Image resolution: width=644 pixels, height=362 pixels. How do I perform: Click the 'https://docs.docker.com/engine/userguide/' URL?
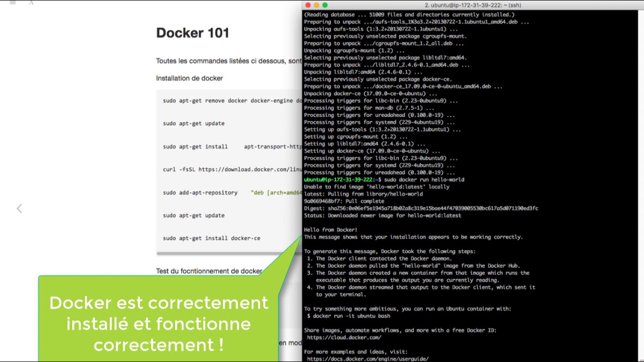coord(368,359)
